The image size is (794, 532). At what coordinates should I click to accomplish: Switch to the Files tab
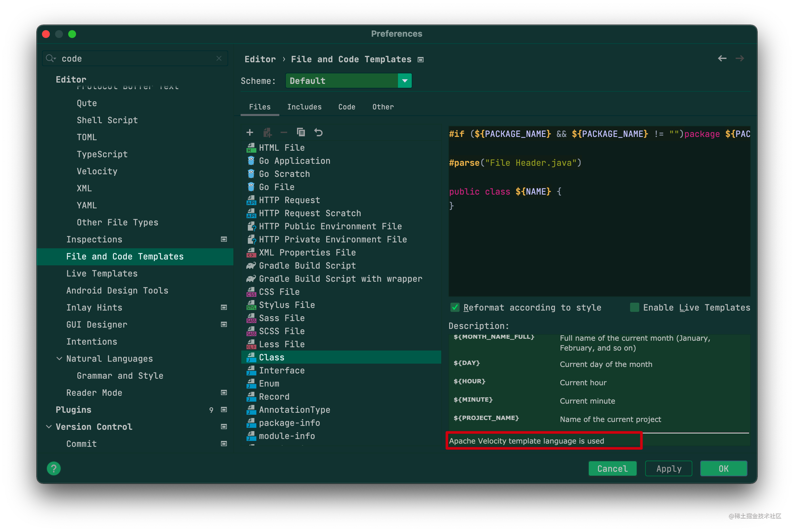(x=260, y=107)
